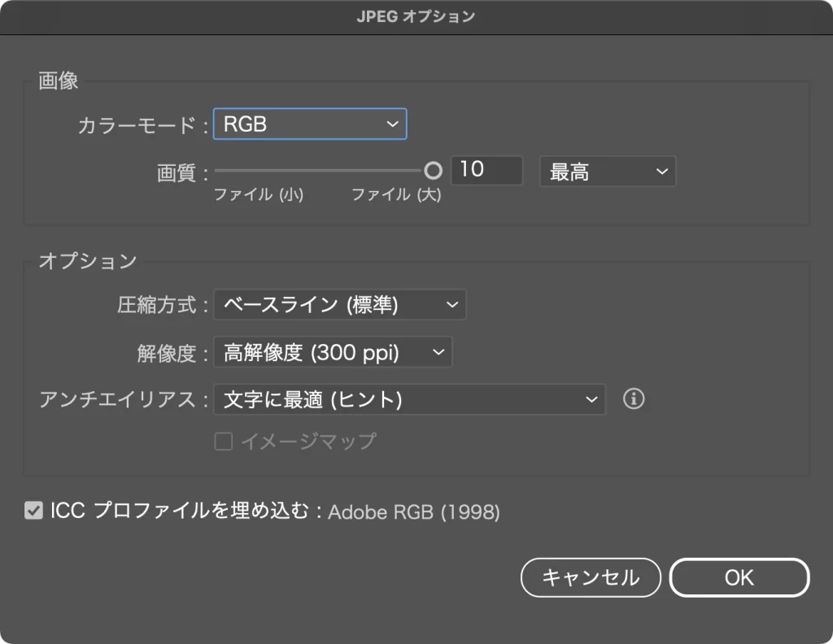Click the JPEG オプション dialog title
The image size is (833, 644).
pos(416,16)
